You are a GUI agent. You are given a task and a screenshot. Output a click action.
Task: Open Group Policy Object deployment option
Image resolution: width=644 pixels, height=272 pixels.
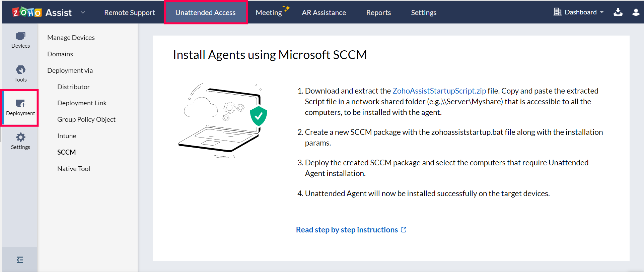[86, 119]
